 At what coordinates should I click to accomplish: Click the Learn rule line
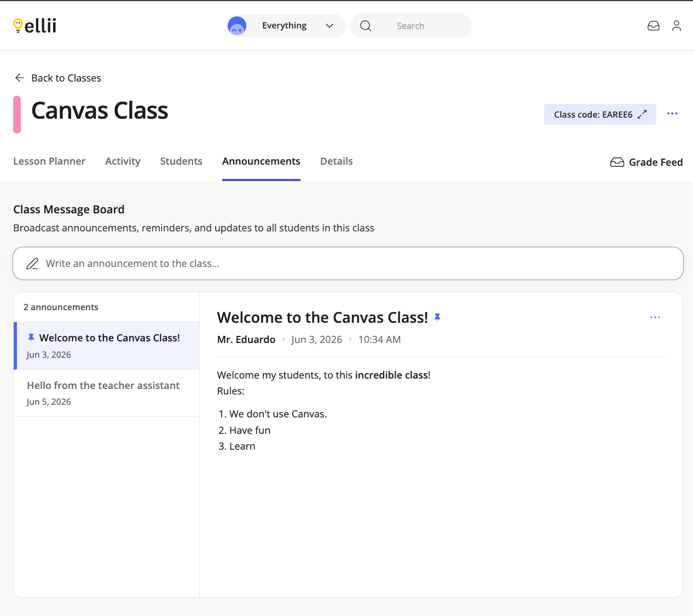click(x=242, y=446)
